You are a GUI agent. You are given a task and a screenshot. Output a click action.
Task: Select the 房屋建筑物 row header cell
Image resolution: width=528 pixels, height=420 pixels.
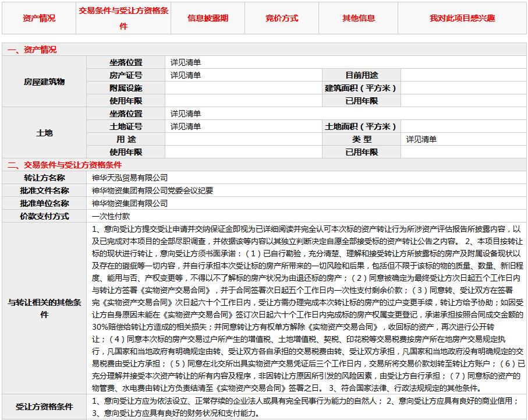[x=44, y=82]
